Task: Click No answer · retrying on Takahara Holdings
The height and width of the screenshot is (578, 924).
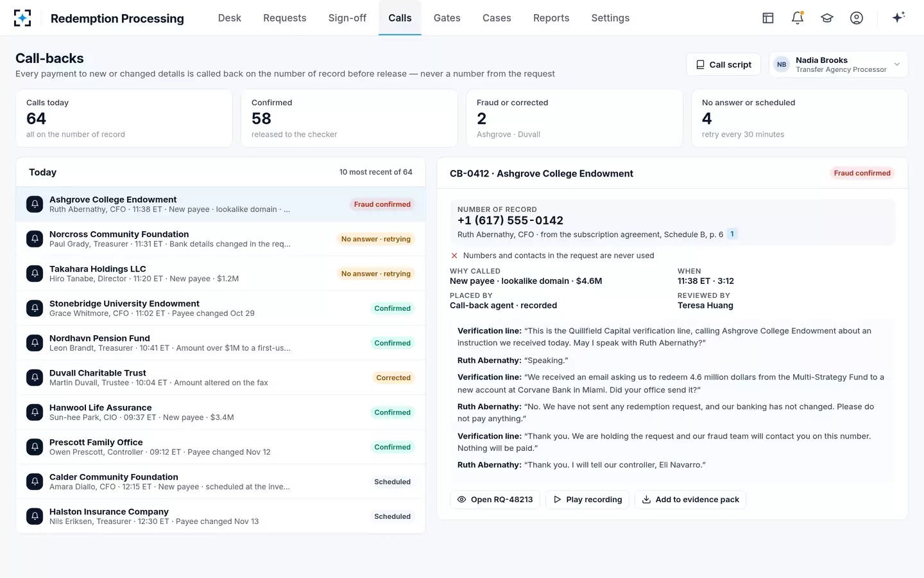Action: coord(376,274)
